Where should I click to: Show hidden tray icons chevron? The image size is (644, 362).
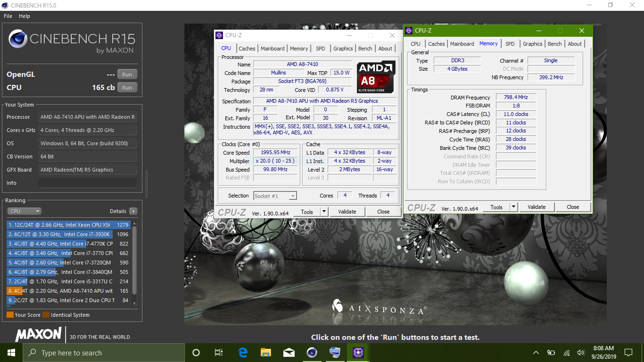[x=536, y=353]
